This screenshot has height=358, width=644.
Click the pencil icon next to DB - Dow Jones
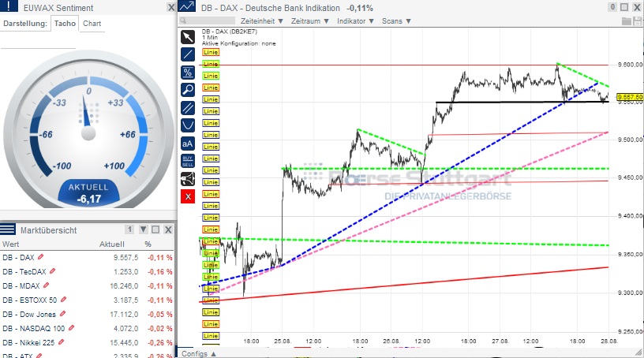62,314
